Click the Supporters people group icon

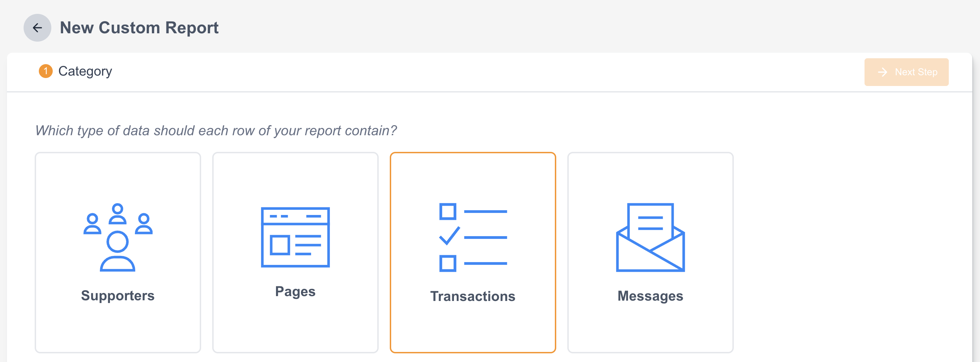coord(118,237)
